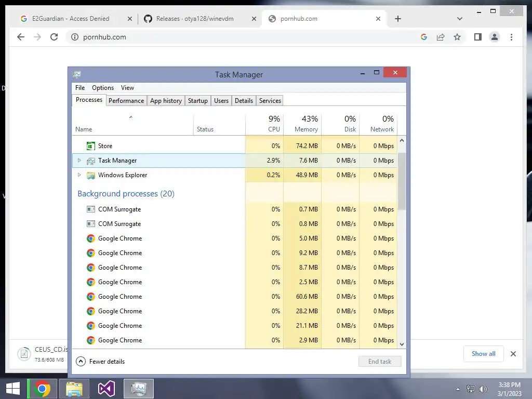Select the Google Chrome process using 60.6 MB
Viewport: 532px width, 399px height.
click(x=234, y=297)
